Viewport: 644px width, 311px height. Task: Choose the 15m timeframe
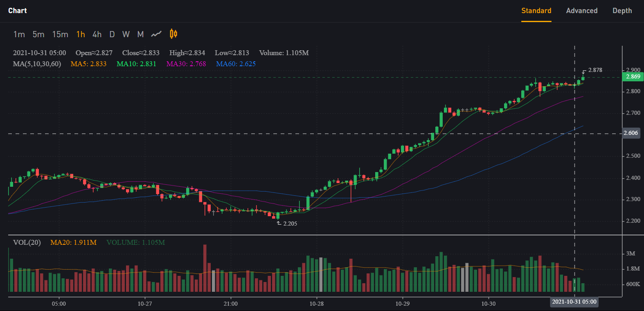[x=60, y=34]
